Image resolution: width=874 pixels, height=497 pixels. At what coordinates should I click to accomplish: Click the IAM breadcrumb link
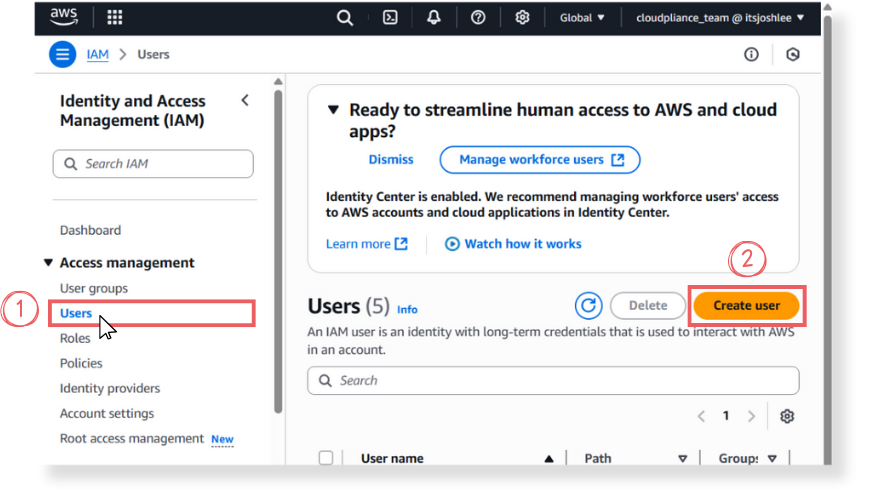tap(98, 54)
